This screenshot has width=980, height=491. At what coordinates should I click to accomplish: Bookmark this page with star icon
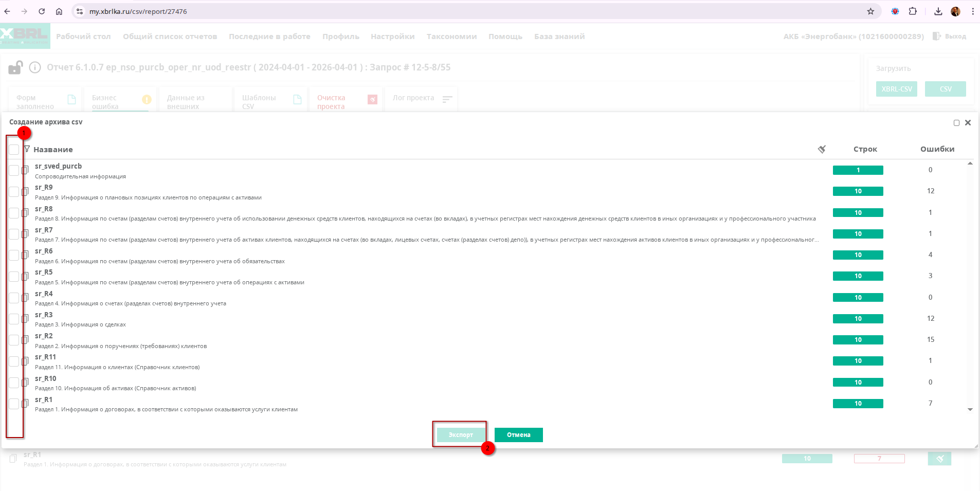coord(870,11)
